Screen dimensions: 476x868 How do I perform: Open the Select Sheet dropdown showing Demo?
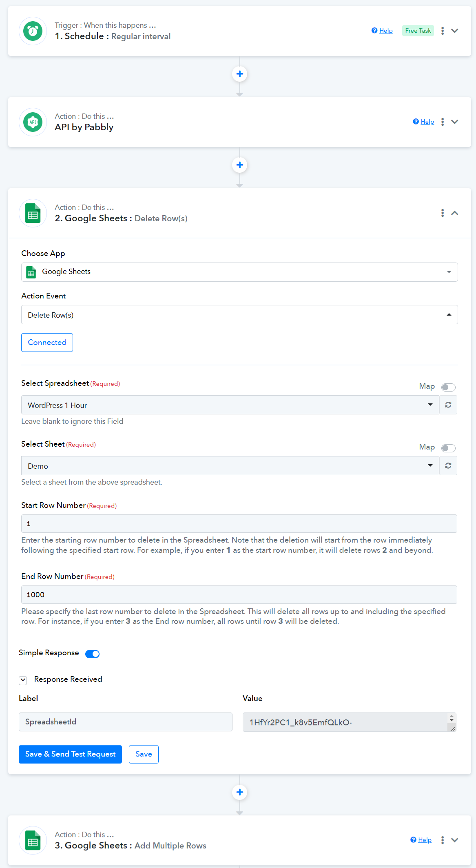(x=230, y=466)
